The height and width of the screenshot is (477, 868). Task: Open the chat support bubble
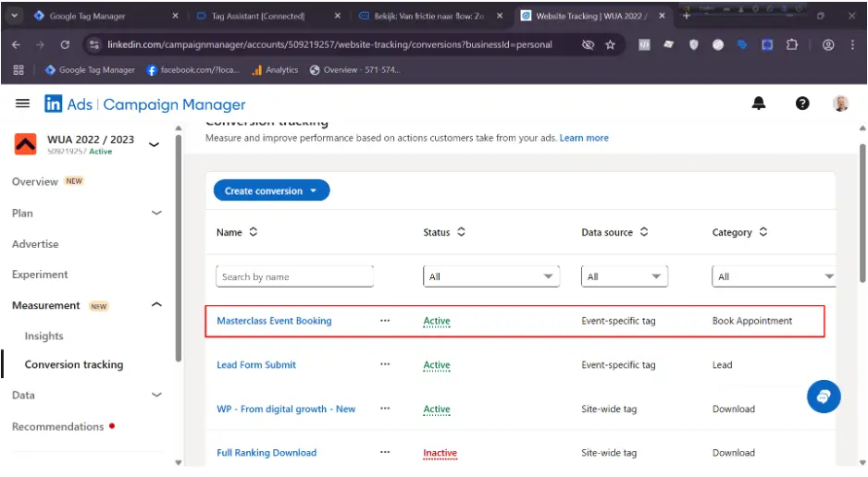point(824,397)
